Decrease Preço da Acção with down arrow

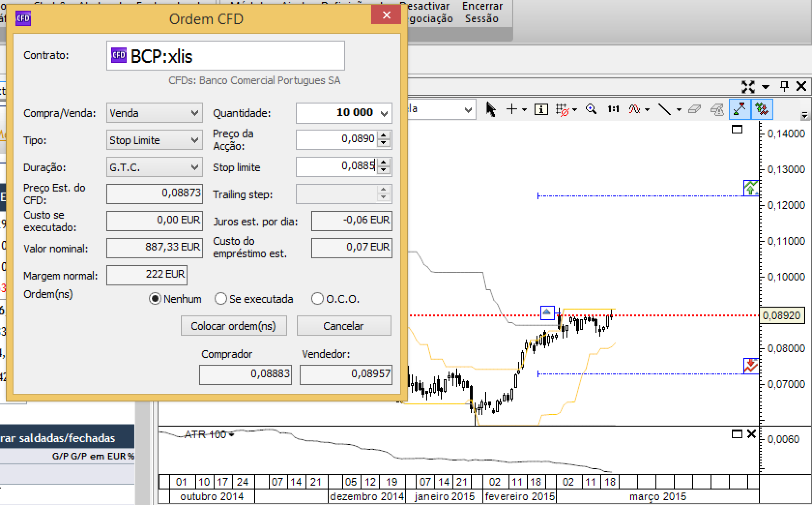tap(384, 143)
